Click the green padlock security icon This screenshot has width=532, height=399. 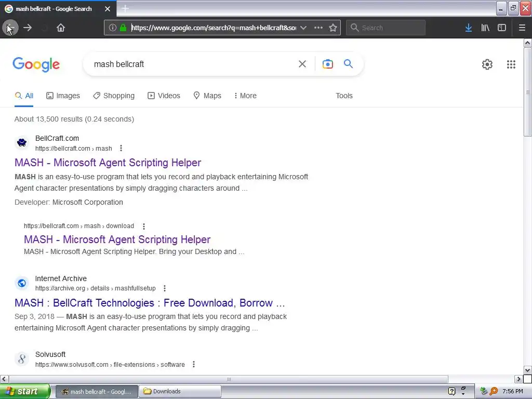point(123,28)
